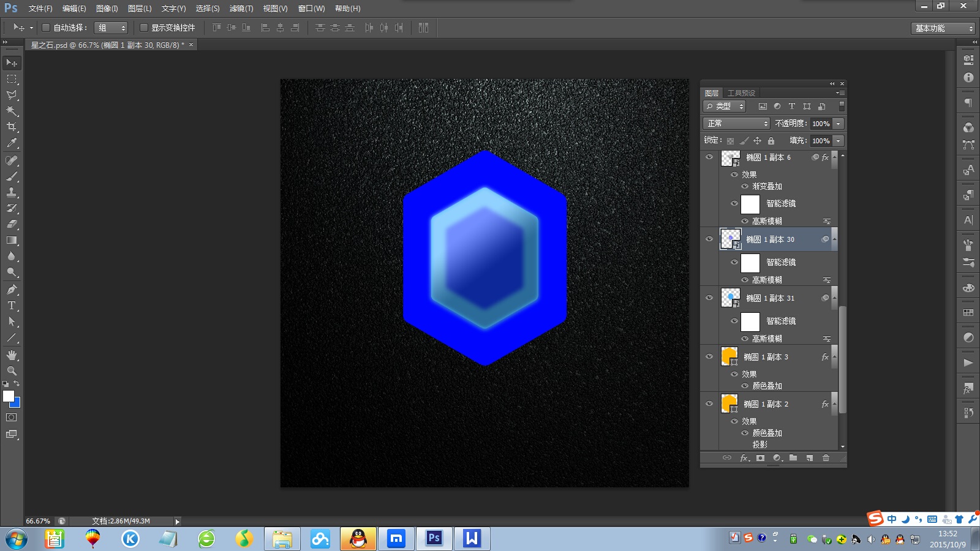Hide layer 椭圆 1 副本 30
The width and height of the screenshot is (980, 551).
coord(709,239)
